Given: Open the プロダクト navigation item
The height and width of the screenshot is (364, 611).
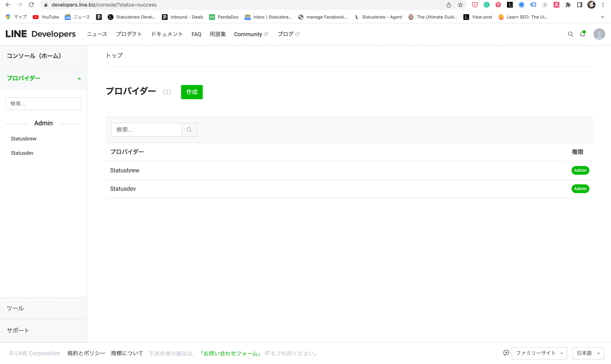Looking at the screenshot, I should 129,34.
